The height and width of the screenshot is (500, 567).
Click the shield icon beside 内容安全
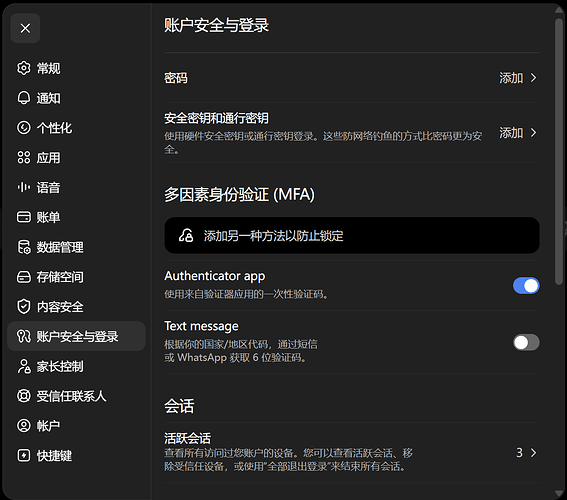tap(24, 307)
